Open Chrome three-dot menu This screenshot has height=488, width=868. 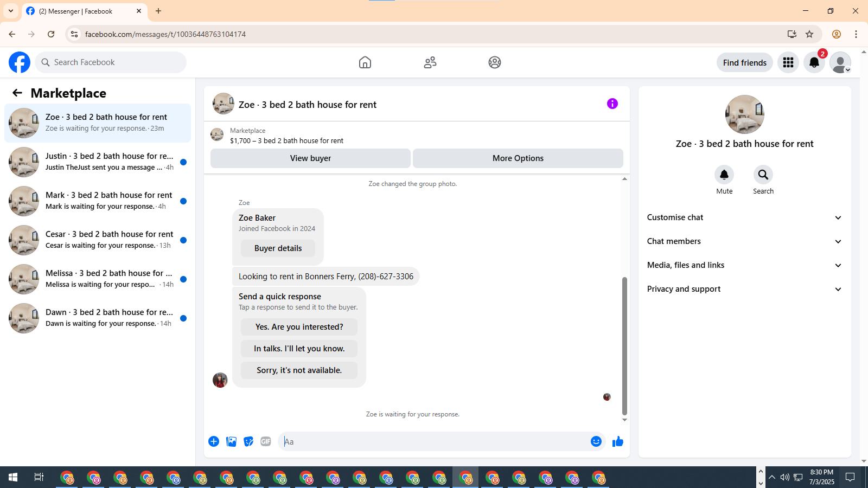(x=856, y=34)
